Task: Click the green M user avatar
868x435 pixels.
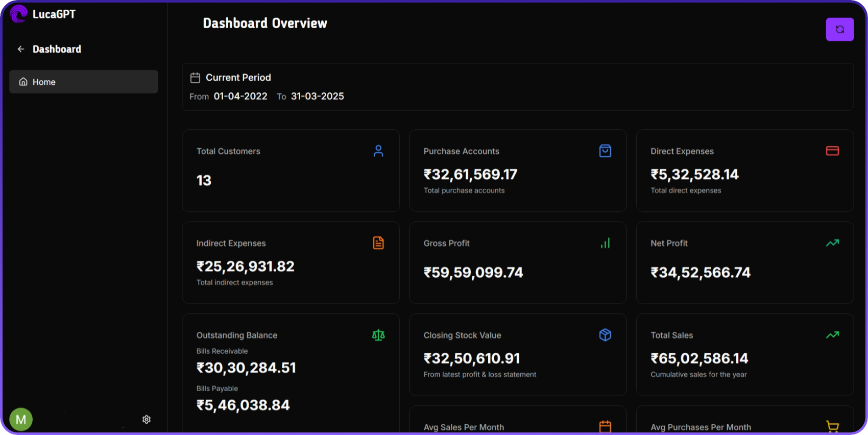Action: tap(21, 419)
